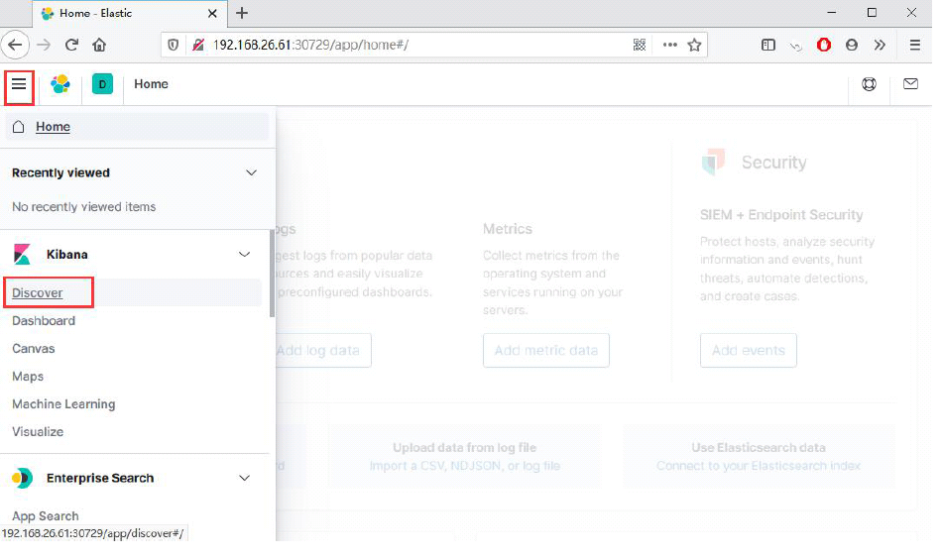Open Visualize in Kibana menu

[38, 431]
